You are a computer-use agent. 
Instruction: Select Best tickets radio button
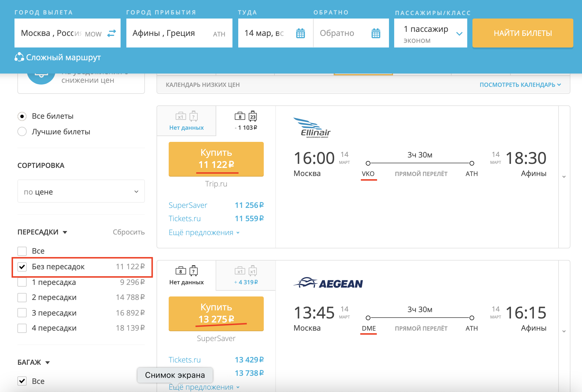coord(22,131)
